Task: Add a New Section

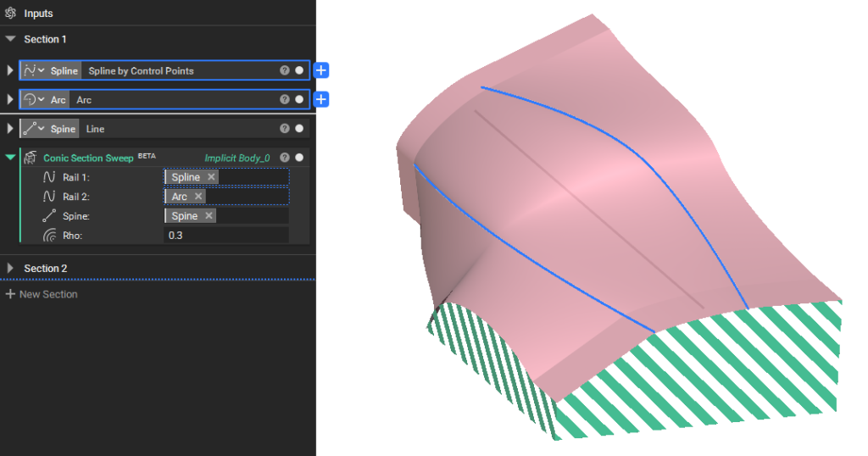Action: click(x=42, y=294)
